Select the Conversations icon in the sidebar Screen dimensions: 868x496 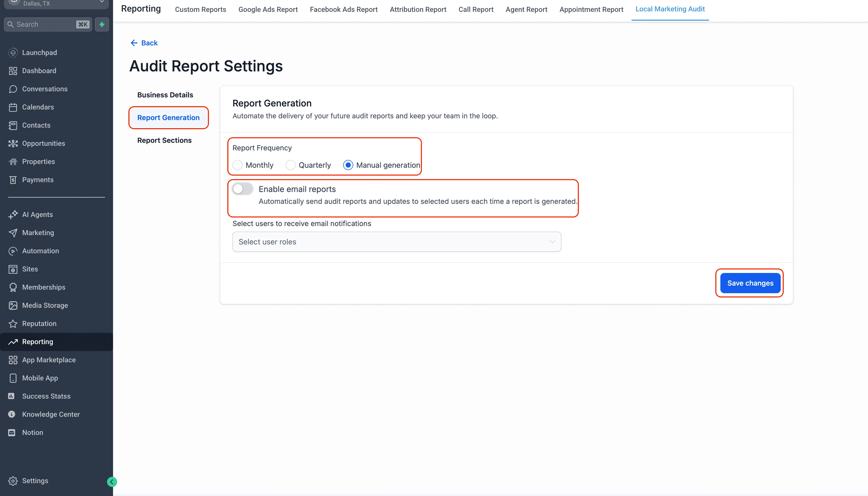(x=13, y=89)
